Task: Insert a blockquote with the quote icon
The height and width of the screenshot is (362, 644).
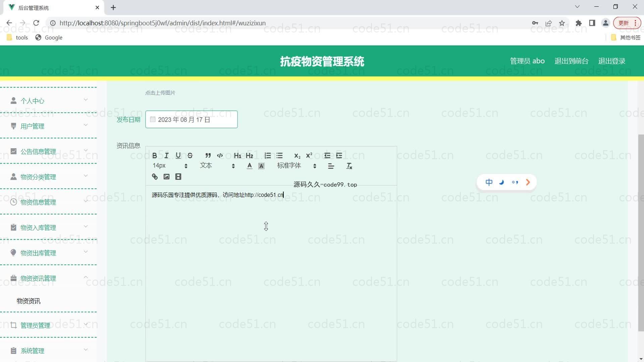Action: (208, 156)
